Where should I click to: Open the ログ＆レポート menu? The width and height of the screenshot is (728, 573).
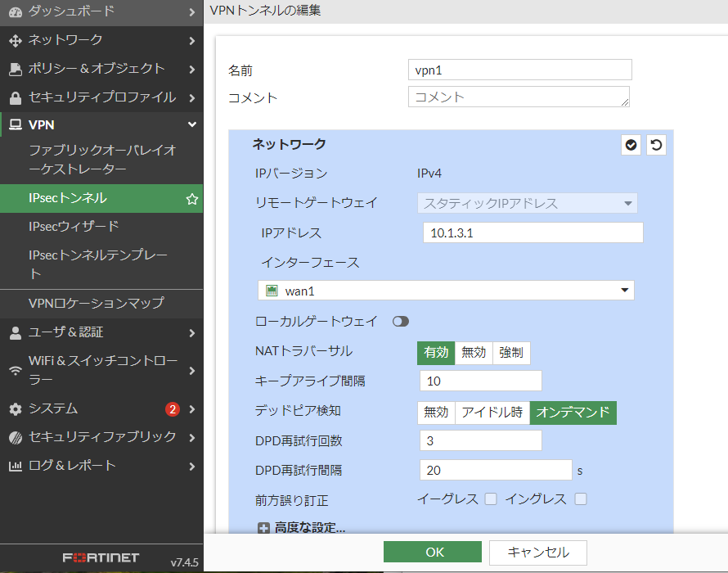point(101,466)
